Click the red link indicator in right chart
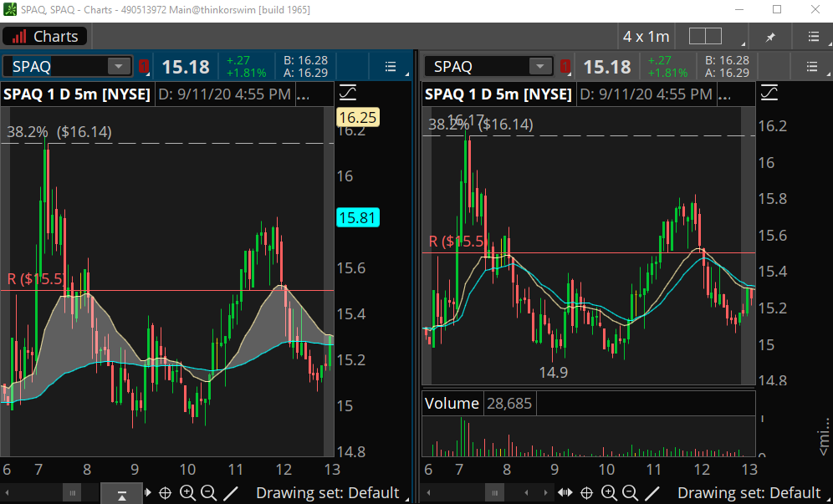The image size is (833, 504). pyautogui.click(x=565, y=66)
